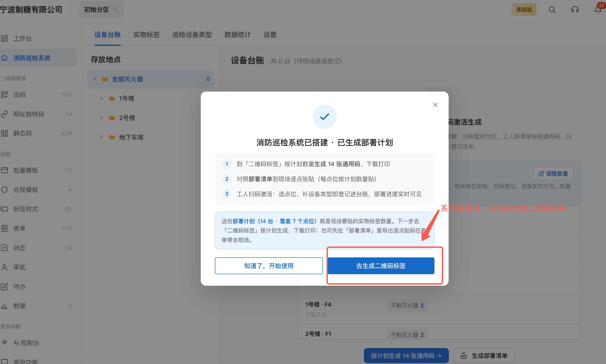
Task: Click the folder icon of 2号楼
Action: coord(112,118)
